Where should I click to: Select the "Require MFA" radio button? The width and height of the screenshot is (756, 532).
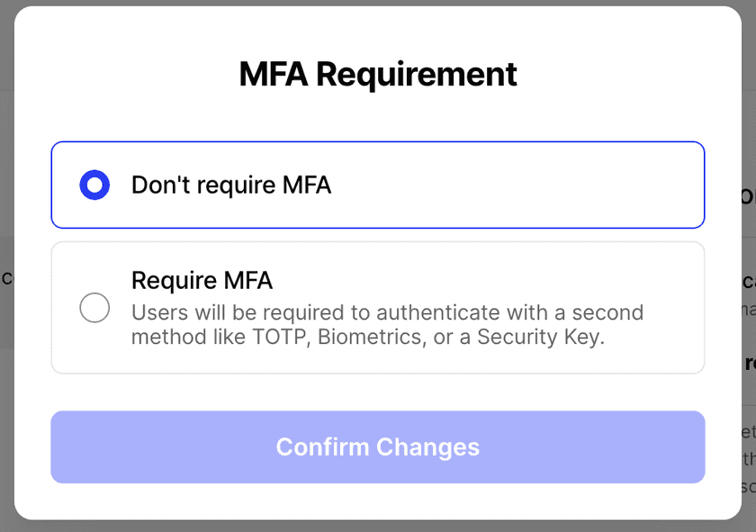94,308
